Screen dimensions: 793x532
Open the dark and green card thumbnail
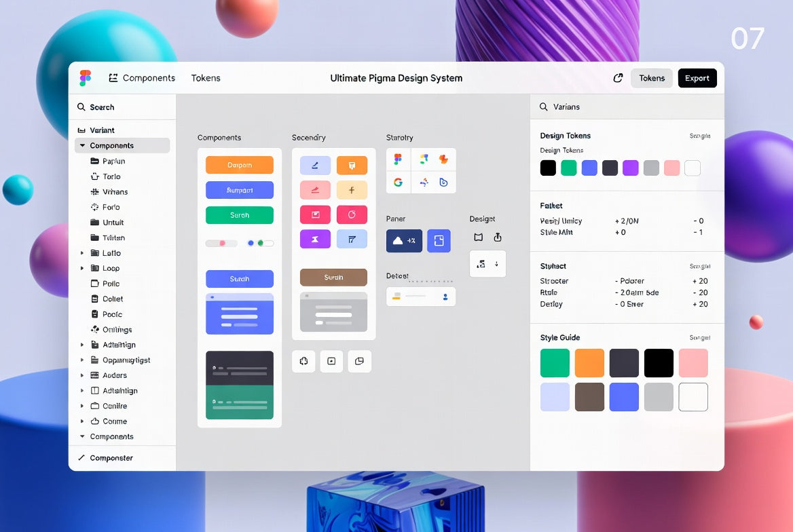click(240, 385)
